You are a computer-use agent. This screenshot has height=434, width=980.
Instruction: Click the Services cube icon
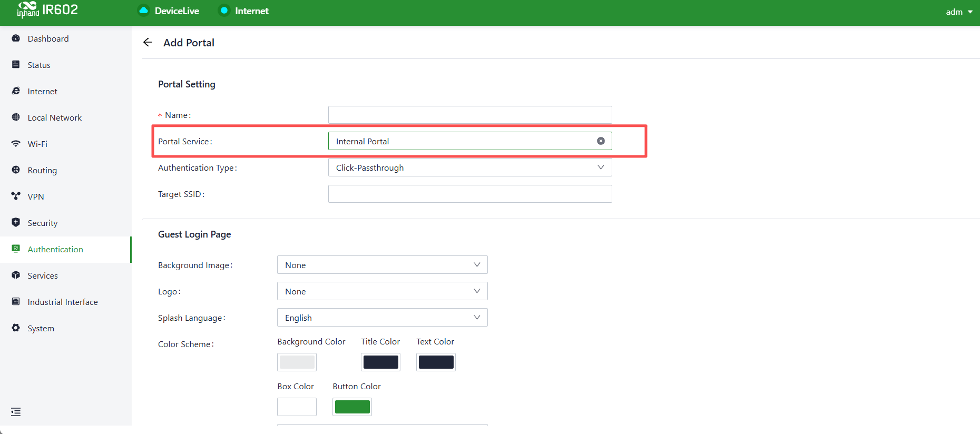tap(16, 275)
